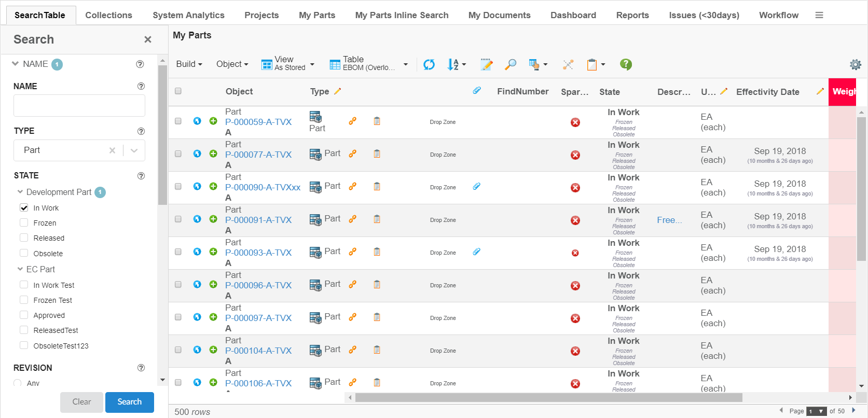Click the notepad edit icon in toolbar
Viewport: 868px width, 418px height.
click(486, 64)
